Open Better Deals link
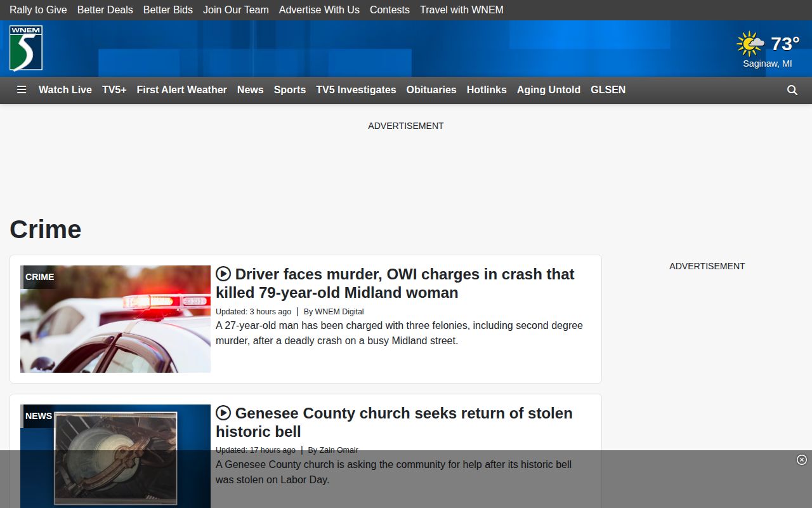Image resolution: width=812 pixels, height=508 pixels. tap(105, 10)
